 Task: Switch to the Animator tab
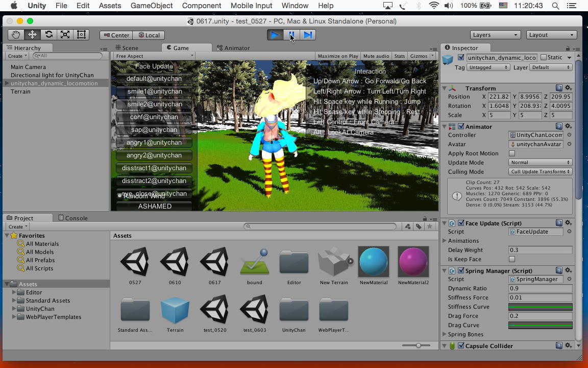[233, 48]
